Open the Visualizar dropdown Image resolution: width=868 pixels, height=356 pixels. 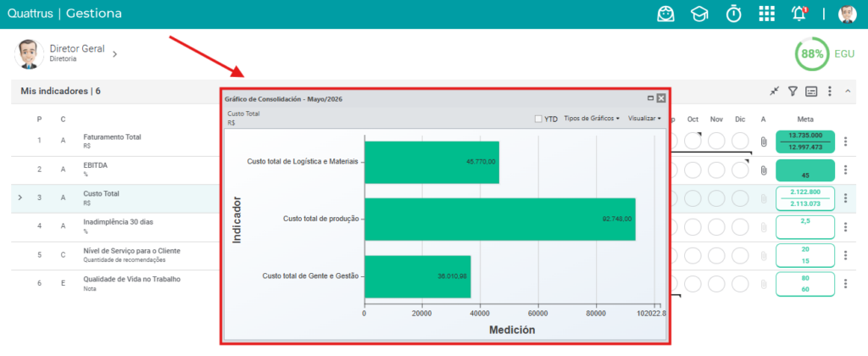coord(644,119)
